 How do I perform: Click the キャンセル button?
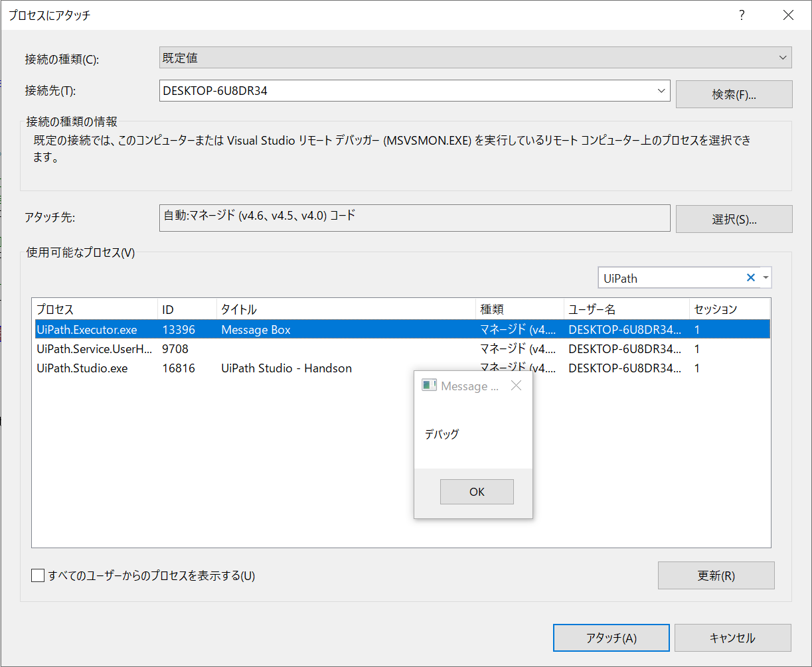[x=733, y=638]
